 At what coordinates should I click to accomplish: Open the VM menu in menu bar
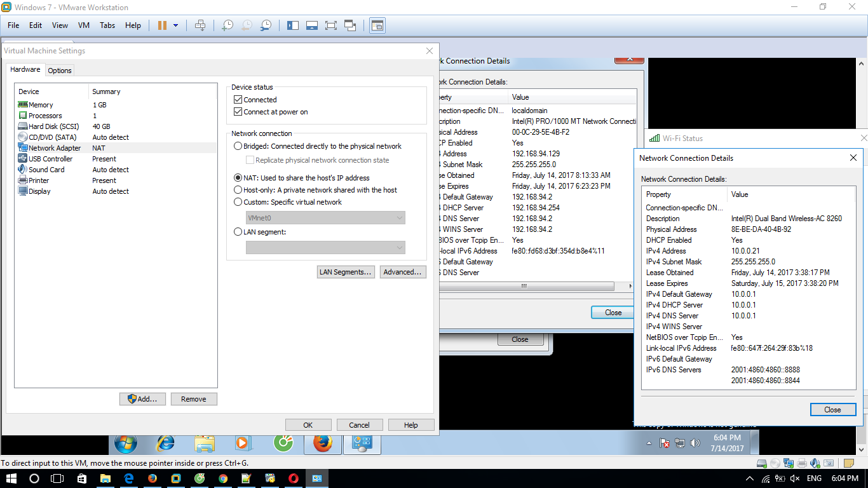(83, 25)
